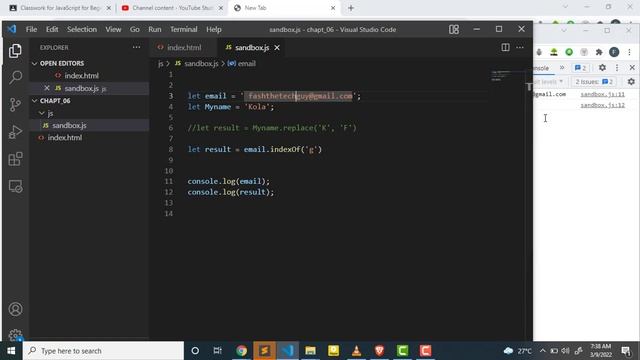Open Google Chrome from taskbar
The height and width of the screenshot is (360, 640).
[x=241, y=351]
